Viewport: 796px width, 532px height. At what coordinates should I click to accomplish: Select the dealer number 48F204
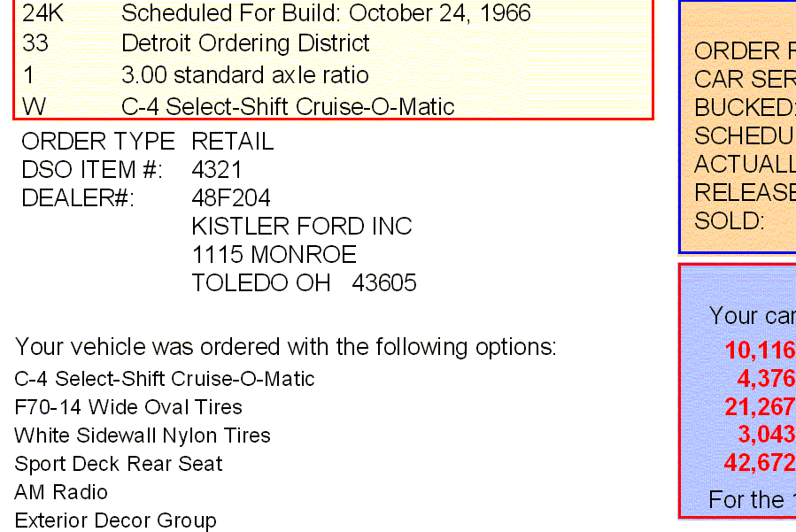click(231, 198)
